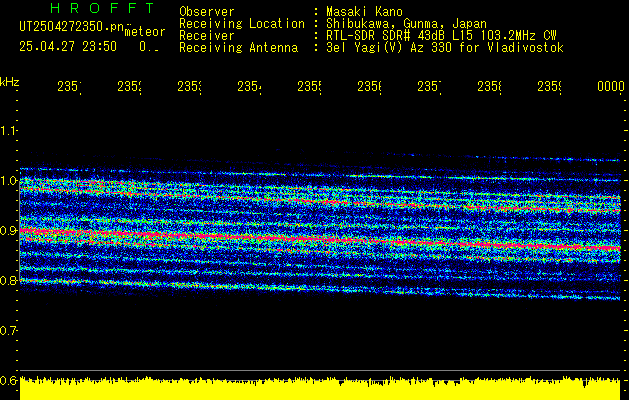Click the 1.0 kHz axis tick label

8,181
